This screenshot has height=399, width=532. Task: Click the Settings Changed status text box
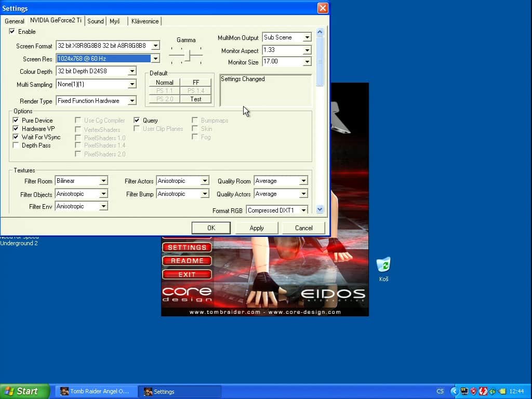click(265, 90)
